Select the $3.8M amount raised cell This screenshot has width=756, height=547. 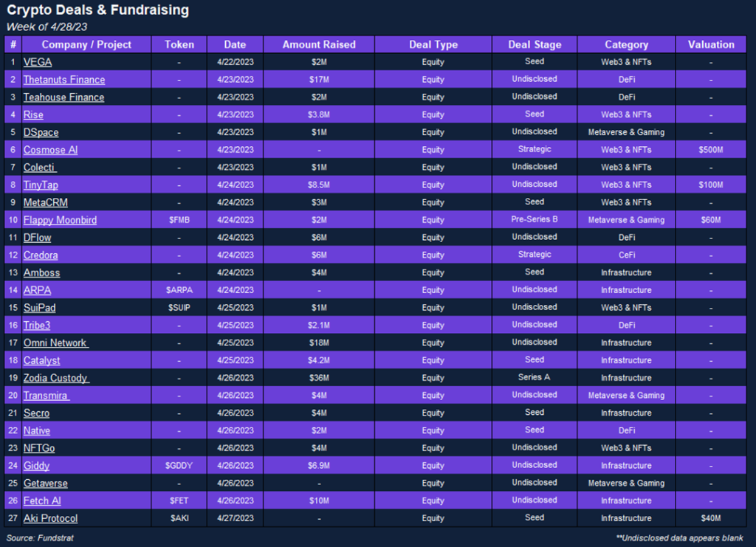click(319, 114)
